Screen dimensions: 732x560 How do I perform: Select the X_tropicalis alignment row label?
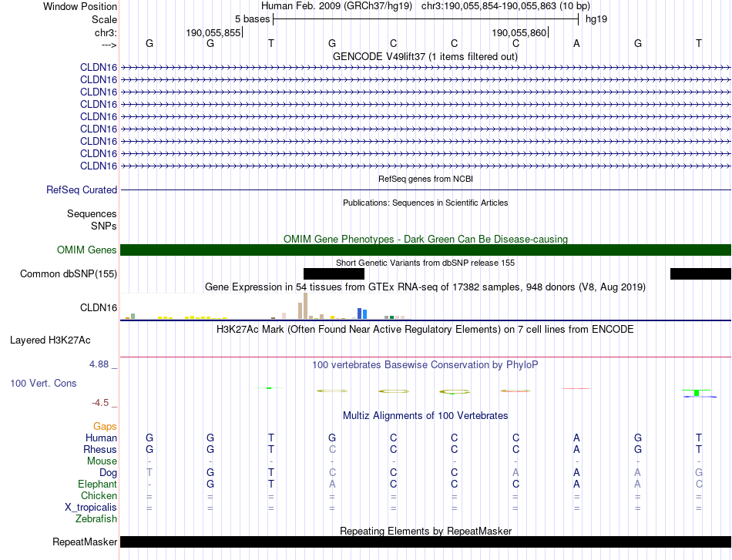91,508
